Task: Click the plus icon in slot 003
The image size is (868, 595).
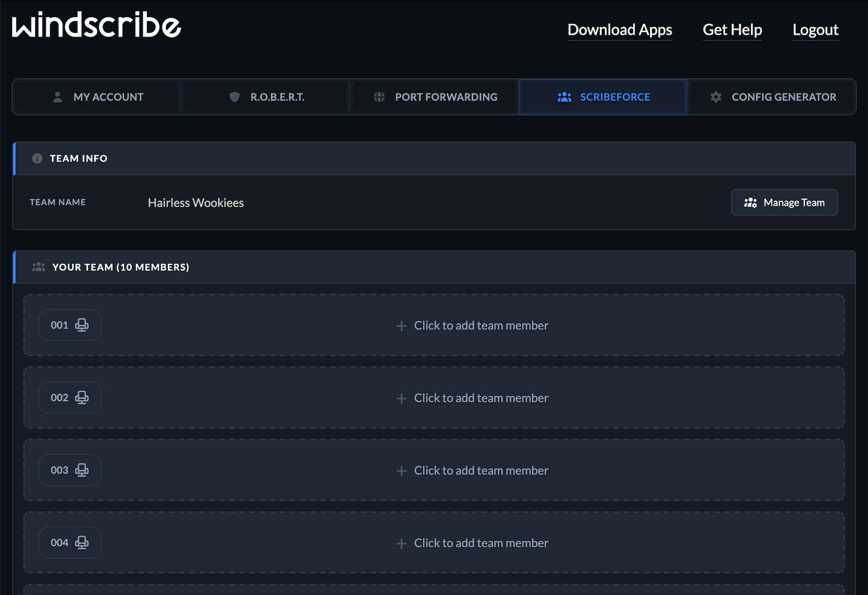Action: tap(401, 471)
